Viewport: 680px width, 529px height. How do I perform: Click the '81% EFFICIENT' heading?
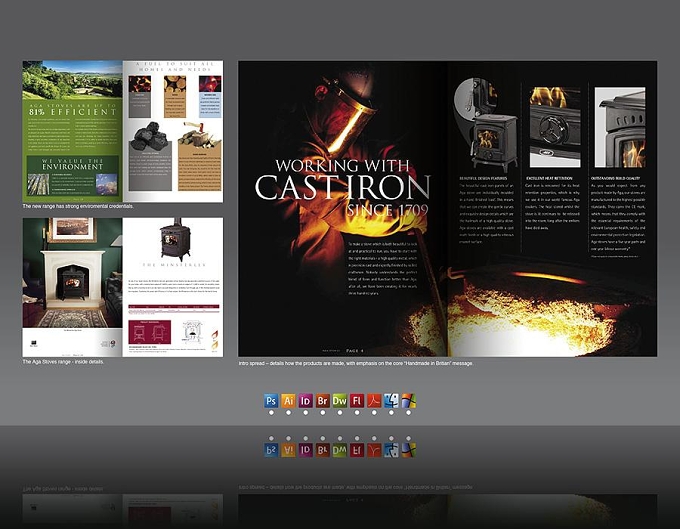click(x=73, y=112)
